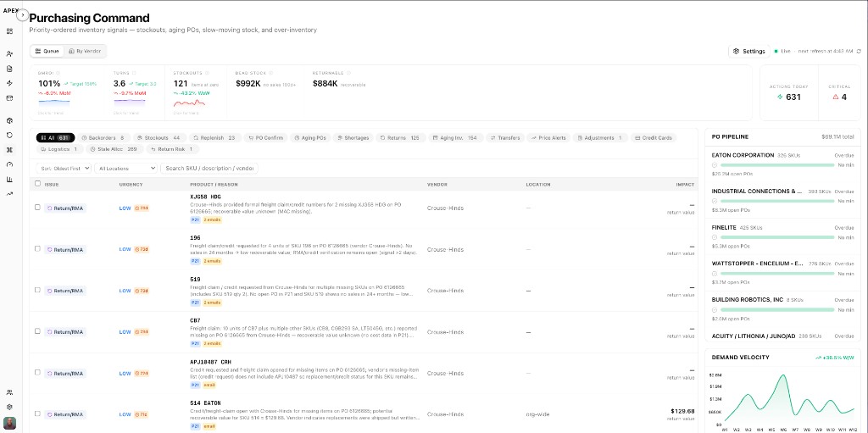The width and height of the screenshot is (868, 433).
Task: Open the circular refresh icon in sidebar
Action: [x=9, y=135]
